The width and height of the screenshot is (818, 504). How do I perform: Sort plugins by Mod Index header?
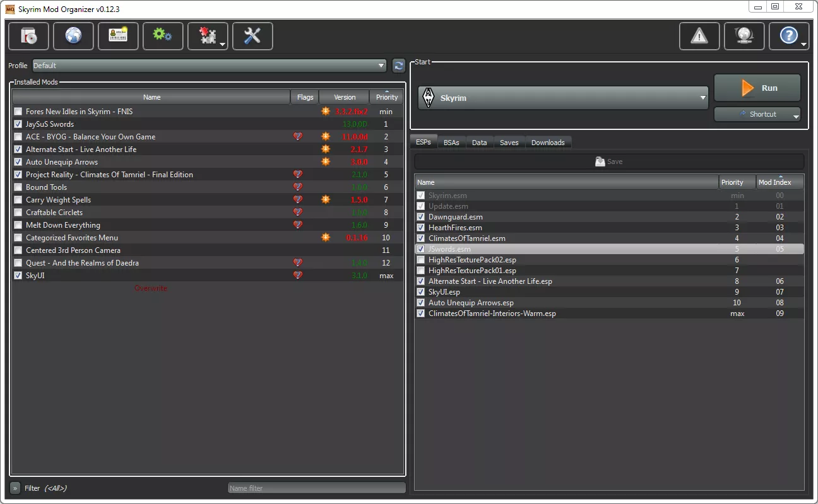780,182
